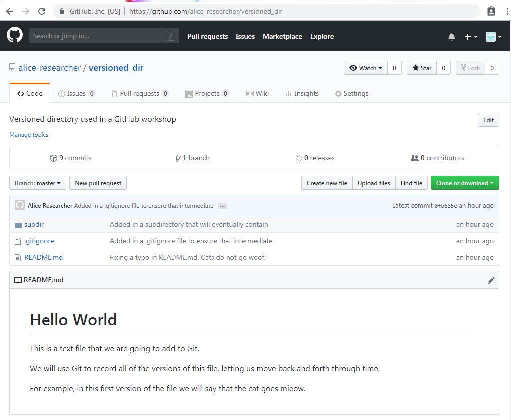Open the Clone or download dropdown
Viewport: 511px width, 420px height.
464,183
